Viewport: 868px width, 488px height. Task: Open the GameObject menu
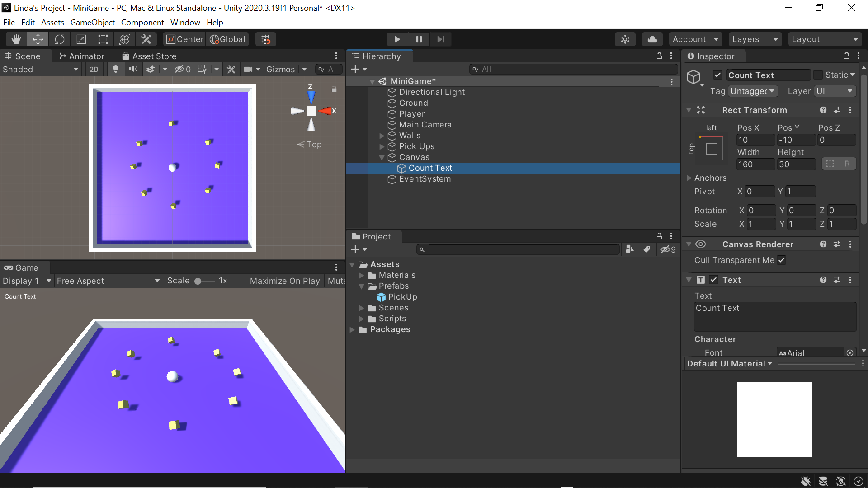(92, 23)
